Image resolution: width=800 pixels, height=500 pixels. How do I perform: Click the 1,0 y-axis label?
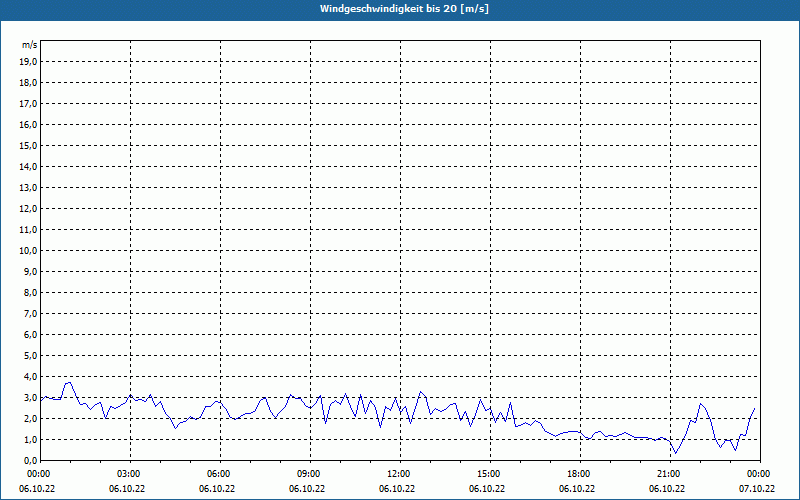32,440
